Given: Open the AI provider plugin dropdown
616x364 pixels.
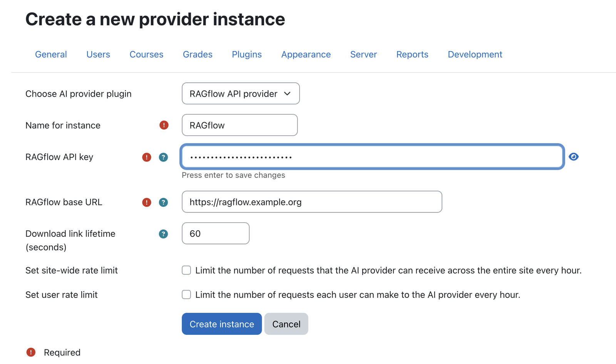Looking at the screenshot, I should pyautogui.click(x=241, y=94).
